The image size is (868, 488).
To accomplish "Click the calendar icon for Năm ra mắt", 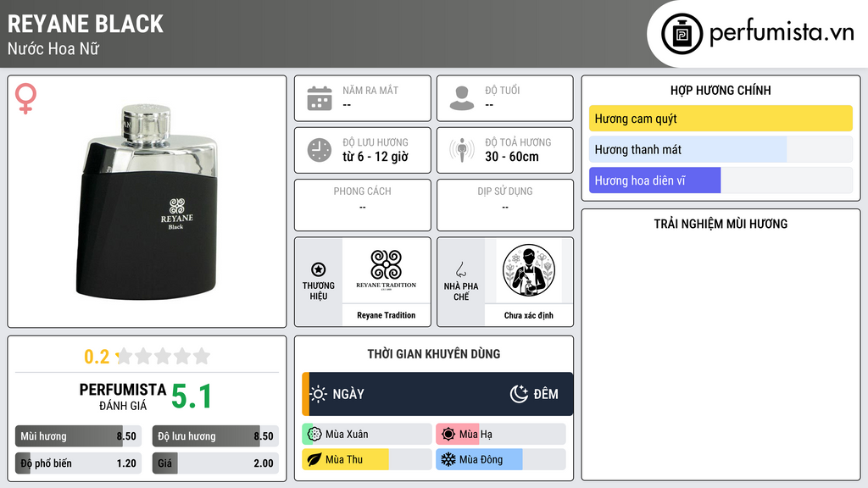I will (x=320, y=98).
